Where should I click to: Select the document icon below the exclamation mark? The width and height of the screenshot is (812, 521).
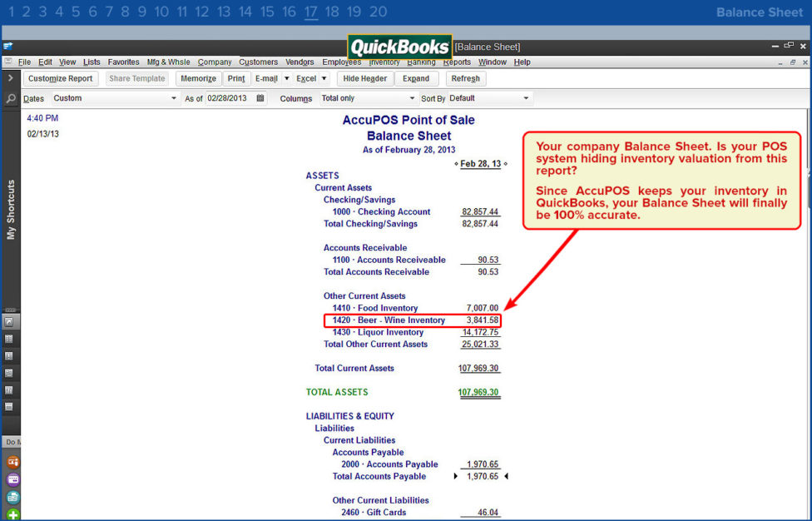(9, 373)
